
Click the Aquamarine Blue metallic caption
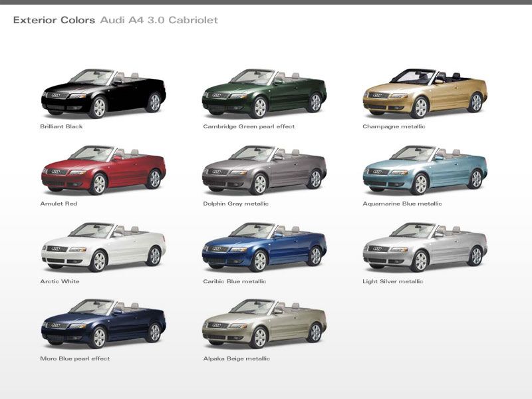click(402, 203)
